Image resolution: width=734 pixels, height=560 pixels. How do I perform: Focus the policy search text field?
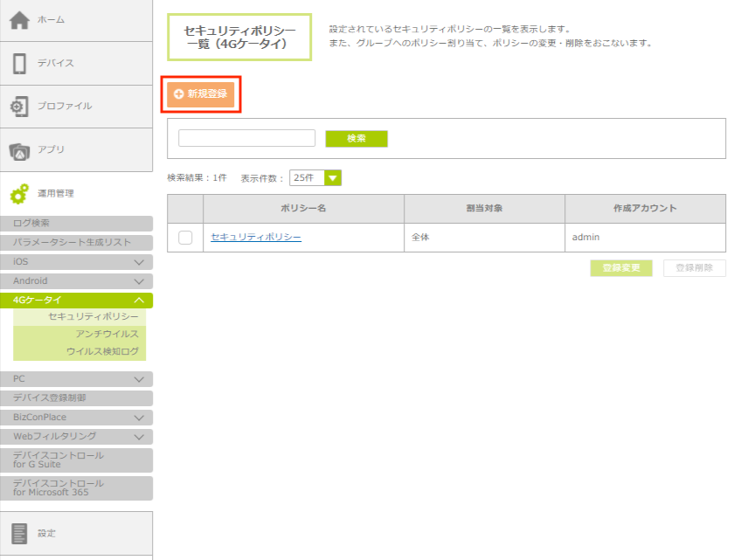(x=246, y=138)
